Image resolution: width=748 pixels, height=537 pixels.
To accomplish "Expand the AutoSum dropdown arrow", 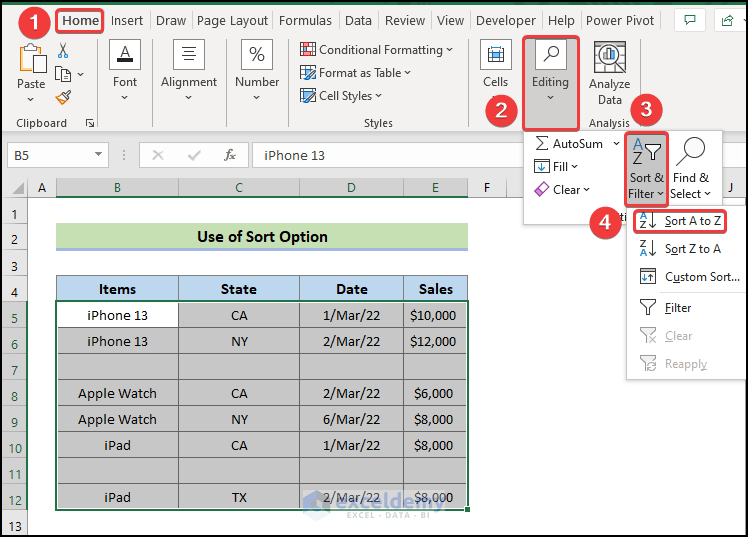I will click(616, 144).
